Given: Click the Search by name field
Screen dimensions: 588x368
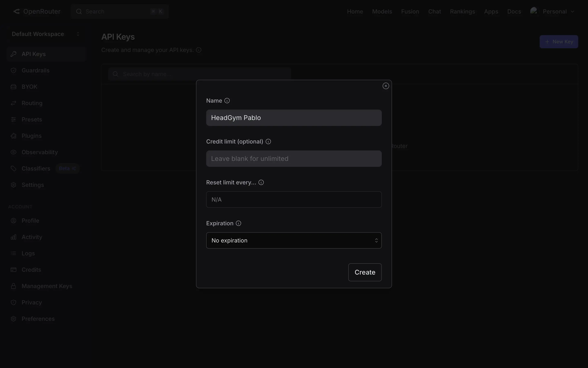Looking at the screenshot, I should pyautogui.click(x=200, y=74).
